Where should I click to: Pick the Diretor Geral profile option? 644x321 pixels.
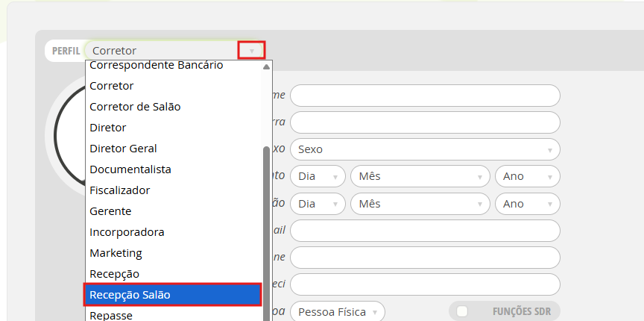123,149
